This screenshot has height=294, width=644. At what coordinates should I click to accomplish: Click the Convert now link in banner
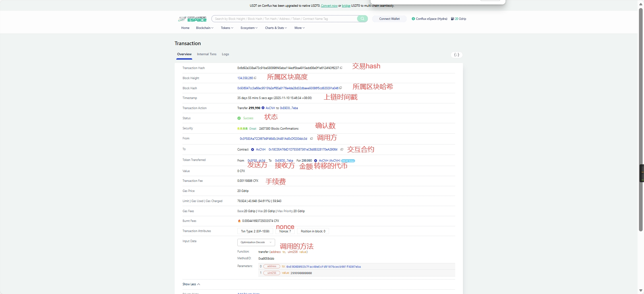(329, 6)
